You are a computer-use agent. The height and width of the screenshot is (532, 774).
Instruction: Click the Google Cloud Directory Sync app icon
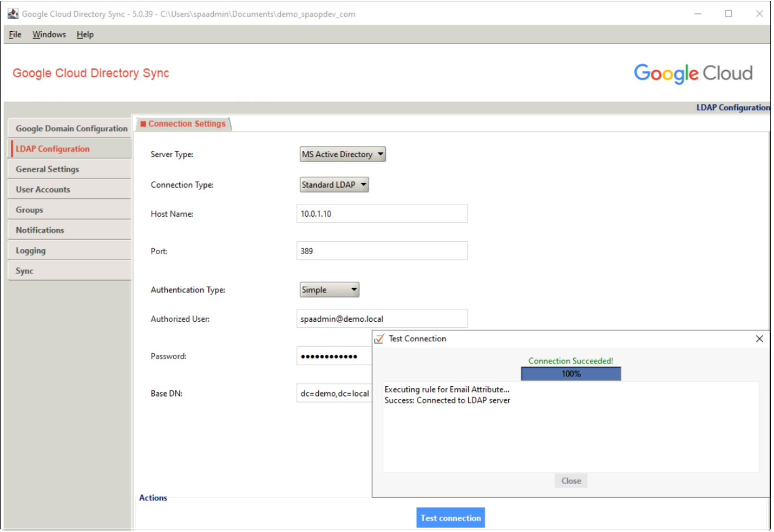13,13
